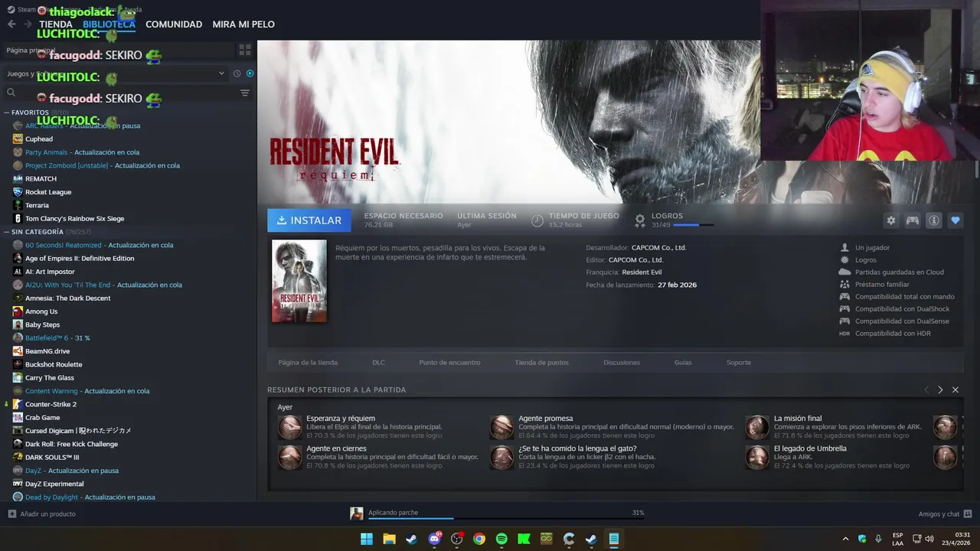Select DARK SOULS III in library
980x551 pixels.
tap(52, 458)
